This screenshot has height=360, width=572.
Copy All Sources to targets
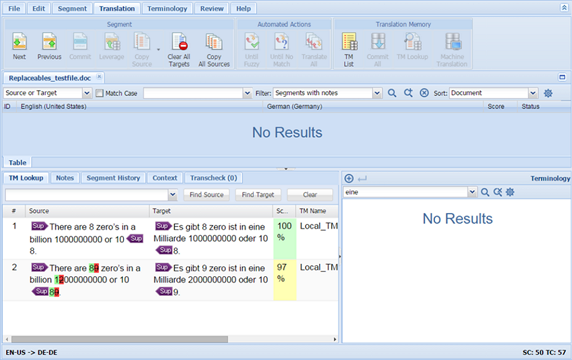tap(214, 50)
